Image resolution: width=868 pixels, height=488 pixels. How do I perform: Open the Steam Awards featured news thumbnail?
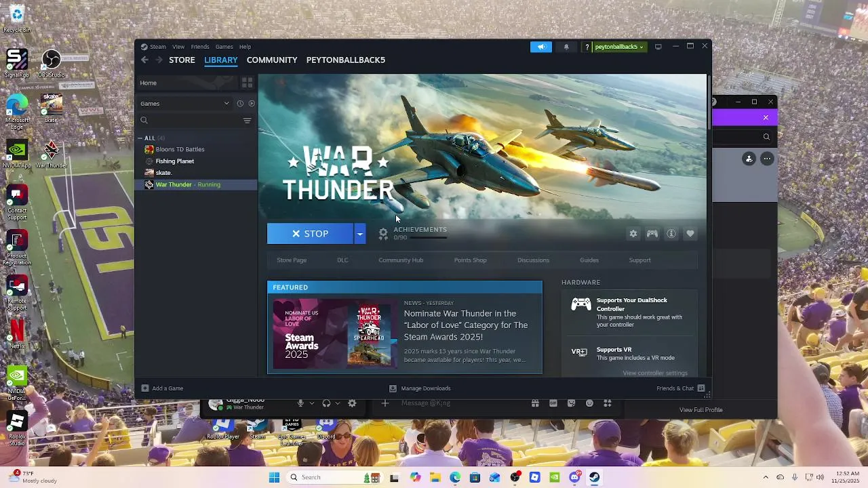coord(335,335)
